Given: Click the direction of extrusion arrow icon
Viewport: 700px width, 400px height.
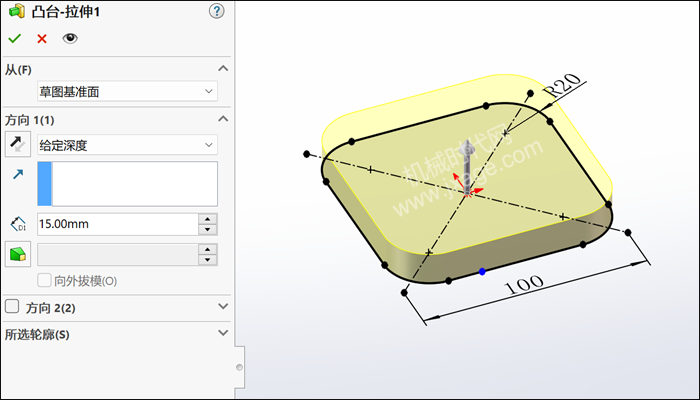Looking at the screenshot, I should point(17,175).
